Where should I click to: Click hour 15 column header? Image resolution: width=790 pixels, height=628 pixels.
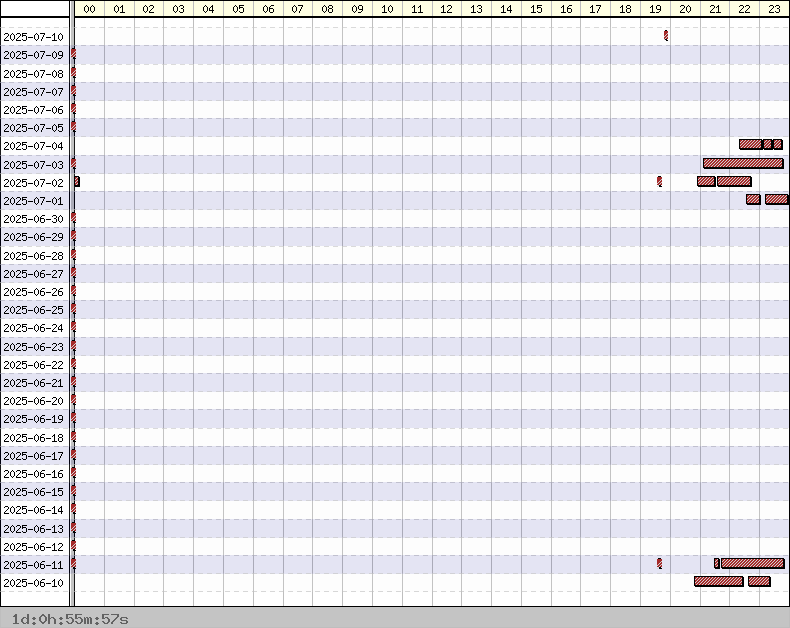click(536, 9)
